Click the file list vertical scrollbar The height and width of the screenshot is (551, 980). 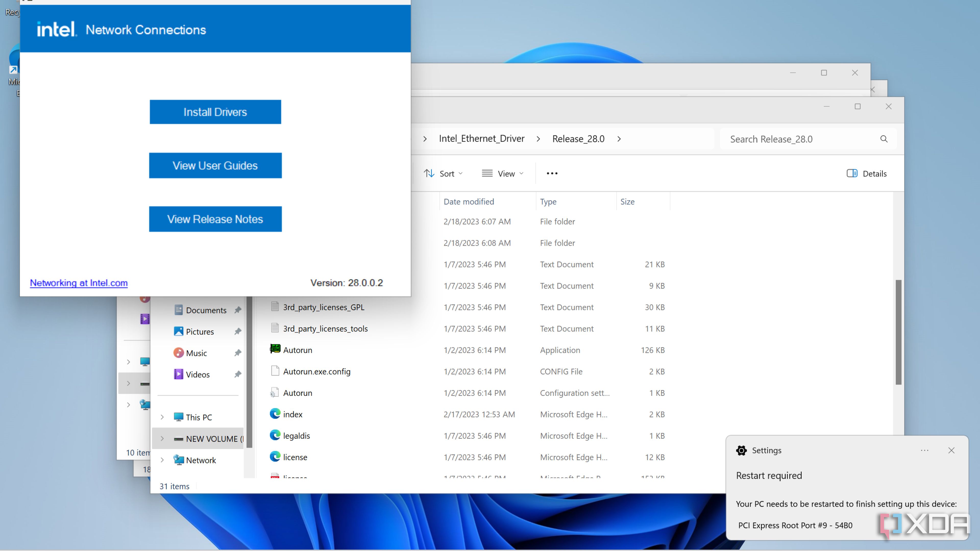pos(898,332)
